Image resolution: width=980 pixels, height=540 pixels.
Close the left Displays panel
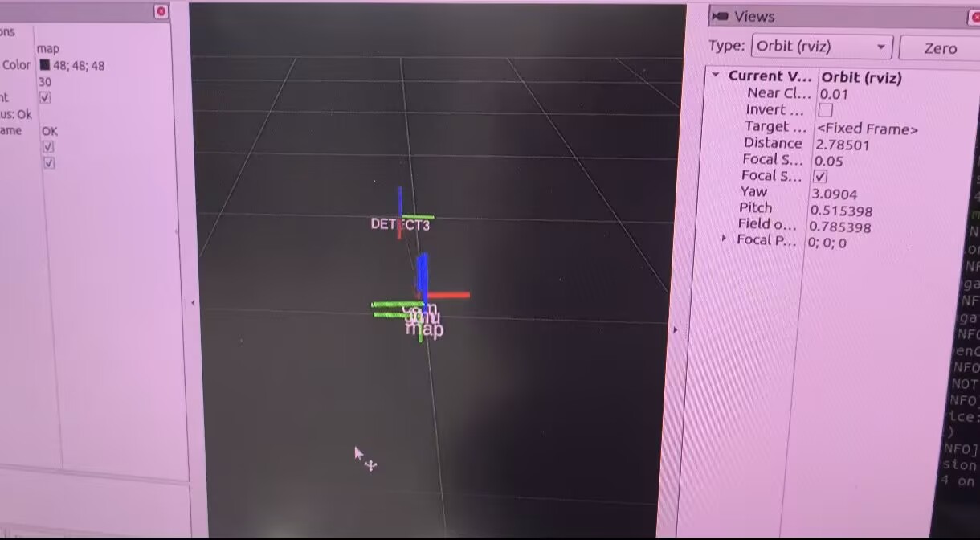[161, 11]
